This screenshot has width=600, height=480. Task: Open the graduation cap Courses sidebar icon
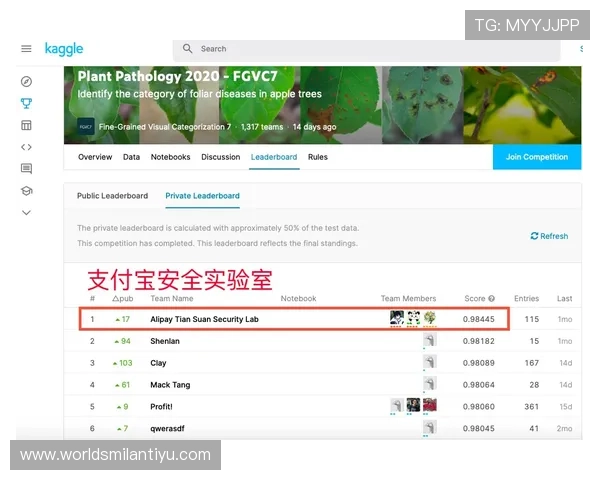(26, 191)
